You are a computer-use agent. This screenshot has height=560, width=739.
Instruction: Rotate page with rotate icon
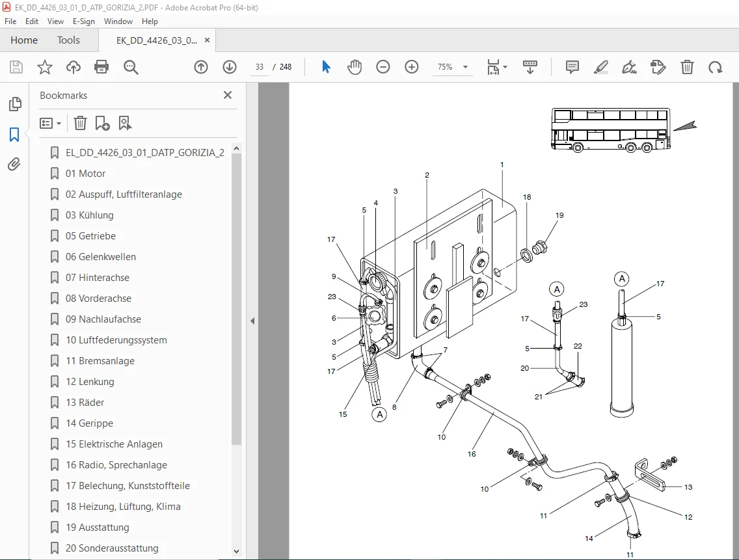(x=715, y=68)
